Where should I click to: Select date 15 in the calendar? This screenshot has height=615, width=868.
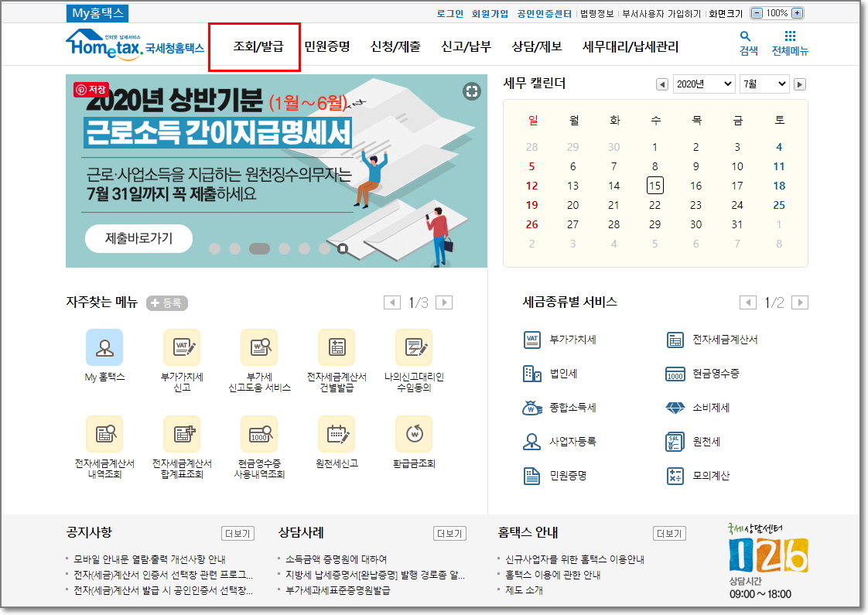click(655, 186)
